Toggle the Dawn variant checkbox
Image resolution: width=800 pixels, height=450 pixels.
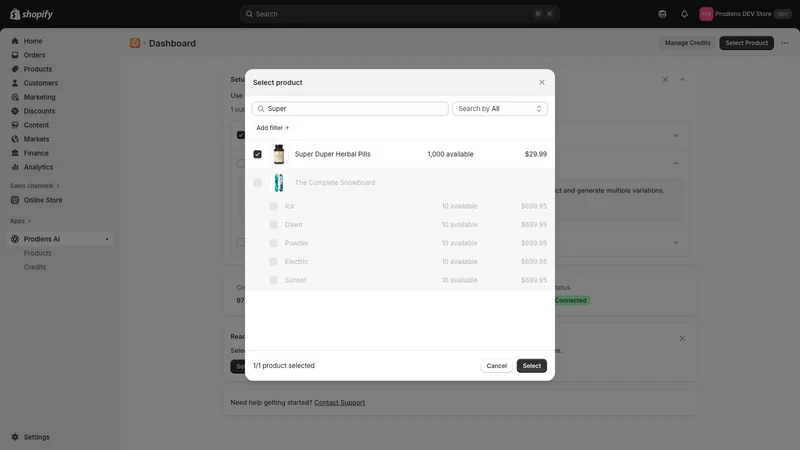(x=273, y=224)
